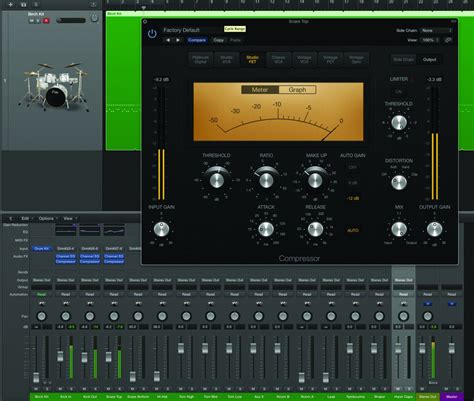This screenshot has height=401, width=474.
Task: Open Birch Kit automation Read dropdown
Action: [41, 294]
